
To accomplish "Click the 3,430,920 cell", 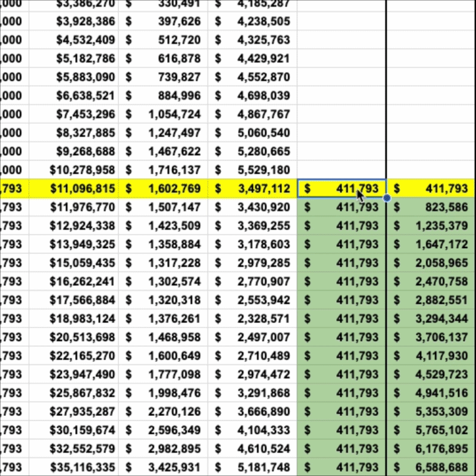I will (x=252, y=207).
